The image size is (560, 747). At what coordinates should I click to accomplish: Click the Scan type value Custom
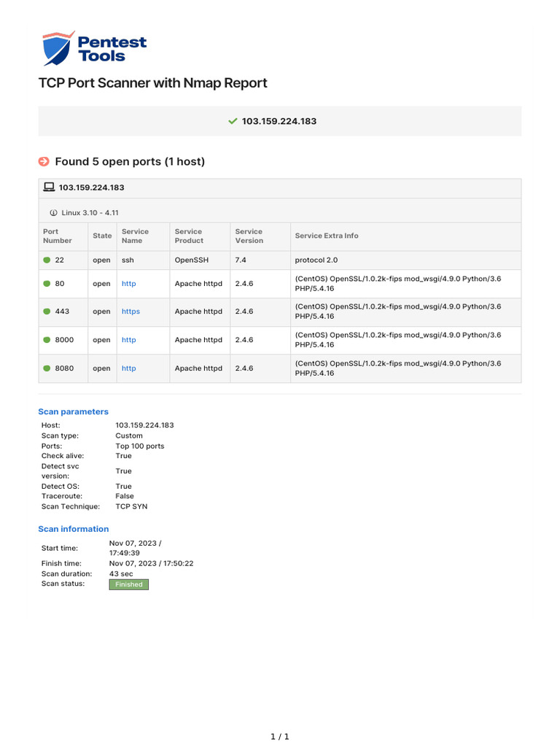(x=129, y=436)
